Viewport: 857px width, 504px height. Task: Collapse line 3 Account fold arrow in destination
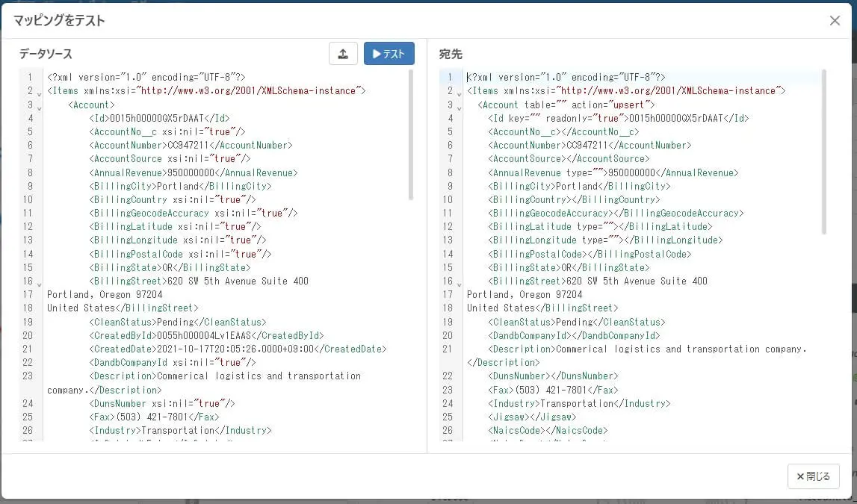click(459, 108)
